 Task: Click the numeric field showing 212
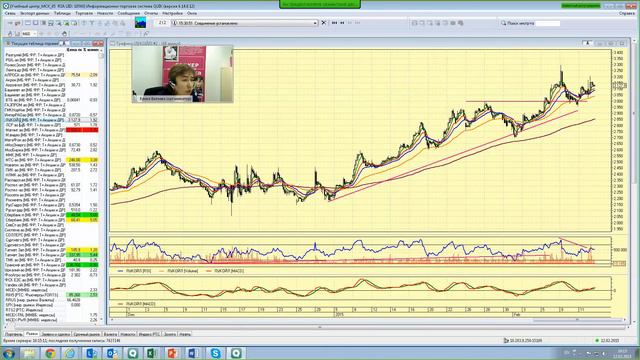162,23
